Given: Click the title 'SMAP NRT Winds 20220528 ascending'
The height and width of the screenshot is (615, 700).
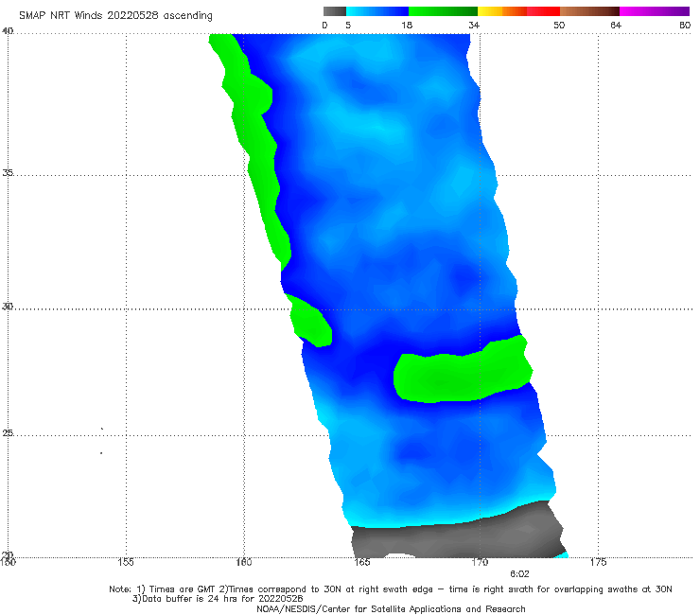Looking at the screenshot, I should point(115,15).
